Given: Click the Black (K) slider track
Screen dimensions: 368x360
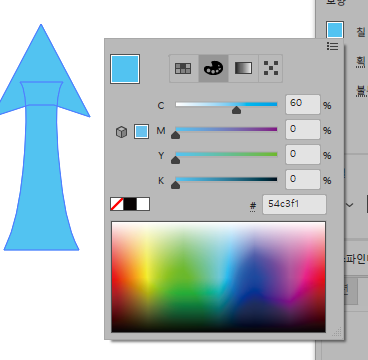Looking at the screenshot, I should [226, 179].
